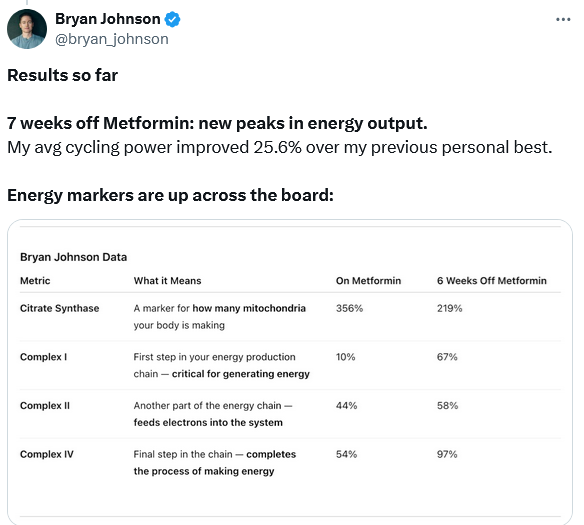Click the Complex II row label
This screenshot has height=525, width=584.
(x=45, y=405)
